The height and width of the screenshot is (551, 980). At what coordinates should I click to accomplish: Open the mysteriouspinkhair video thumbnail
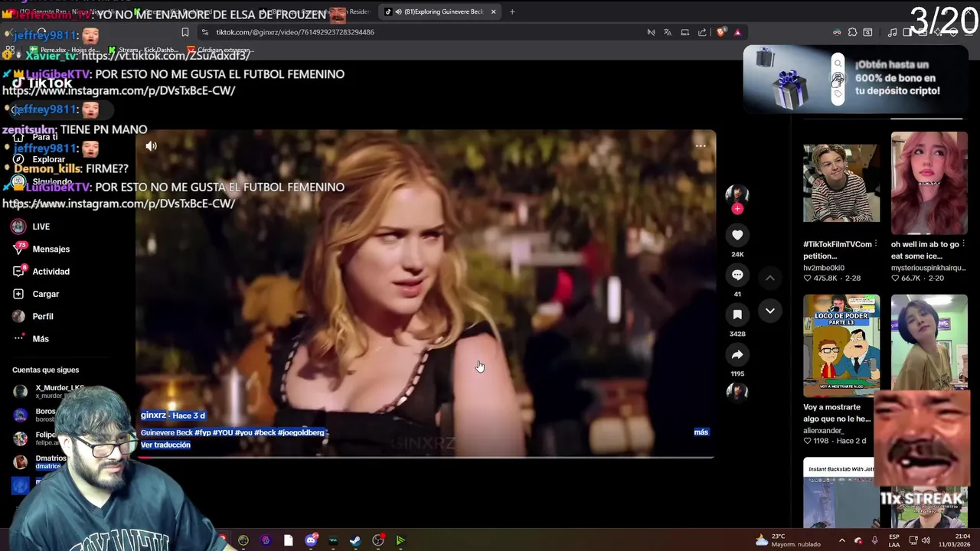pos(929,184)
